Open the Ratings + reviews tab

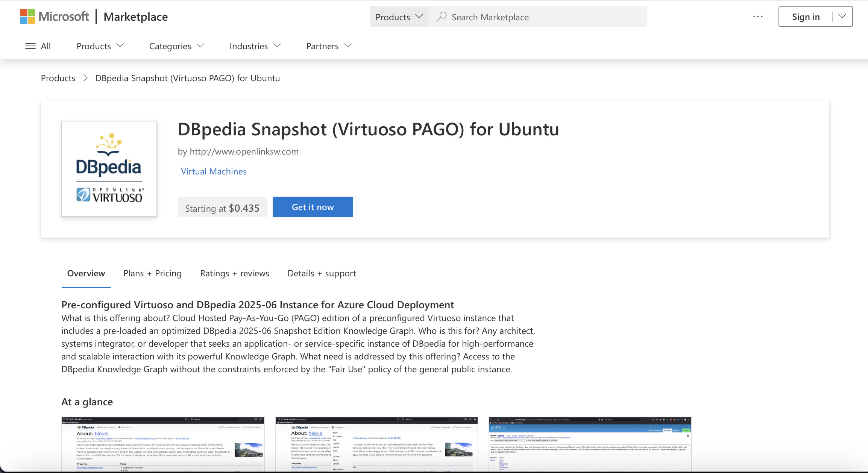coord(234,273)
